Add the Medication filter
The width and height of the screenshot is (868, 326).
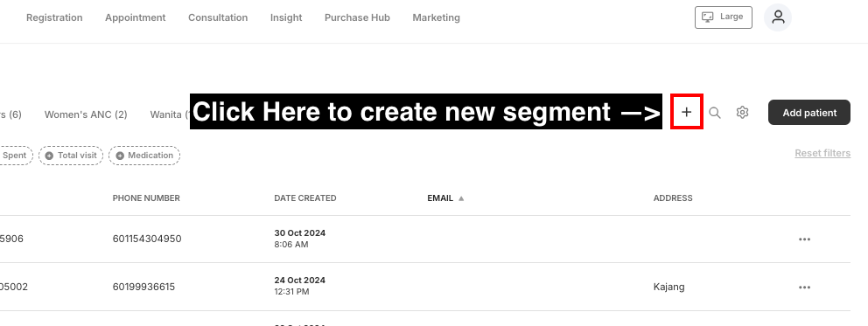pyautogui.click(x=144, y=156)
